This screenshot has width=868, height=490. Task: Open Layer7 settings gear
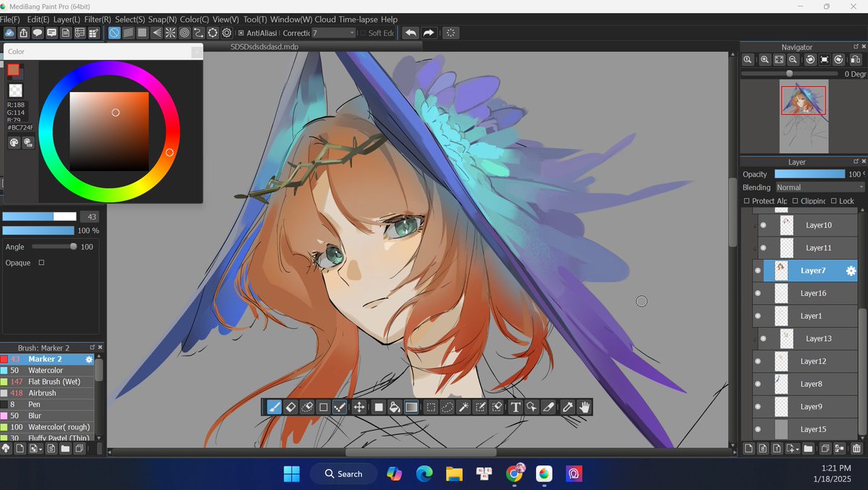(x=851, y=271)
